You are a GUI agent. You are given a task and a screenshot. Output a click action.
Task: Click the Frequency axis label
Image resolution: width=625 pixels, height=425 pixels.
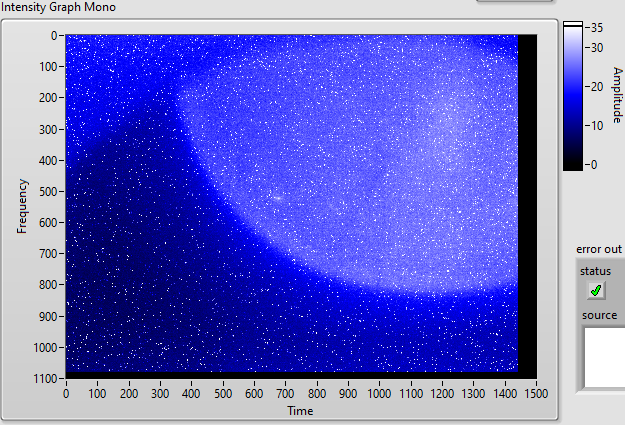pos(22,206)
